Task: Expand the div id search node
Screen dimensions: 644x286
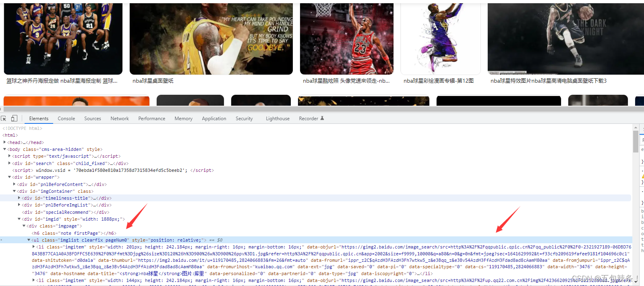Action: pyautogui.click(x=9, y=163)
